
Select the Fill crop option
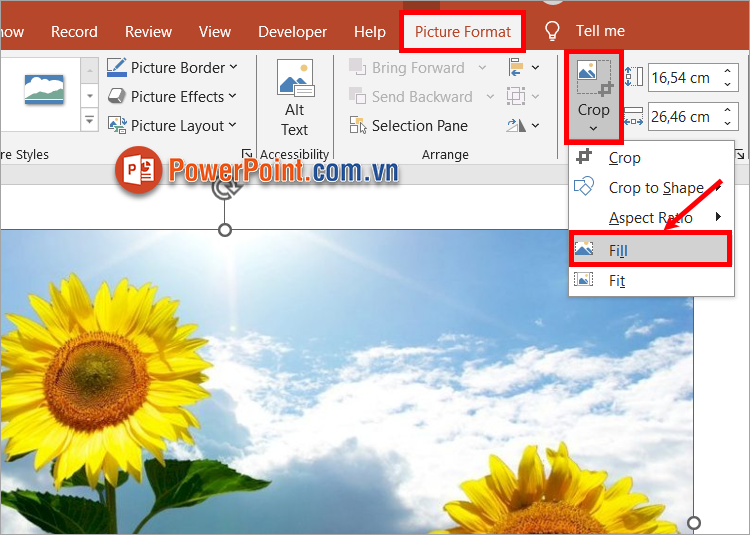(x=650, y=249)
